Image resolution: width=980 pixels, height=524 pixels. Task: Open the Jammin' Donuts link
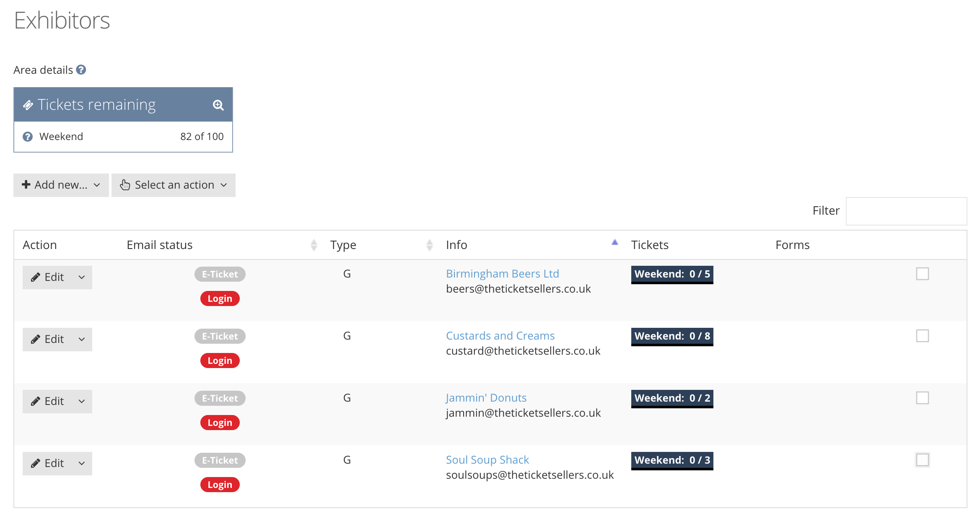[486, 398]
